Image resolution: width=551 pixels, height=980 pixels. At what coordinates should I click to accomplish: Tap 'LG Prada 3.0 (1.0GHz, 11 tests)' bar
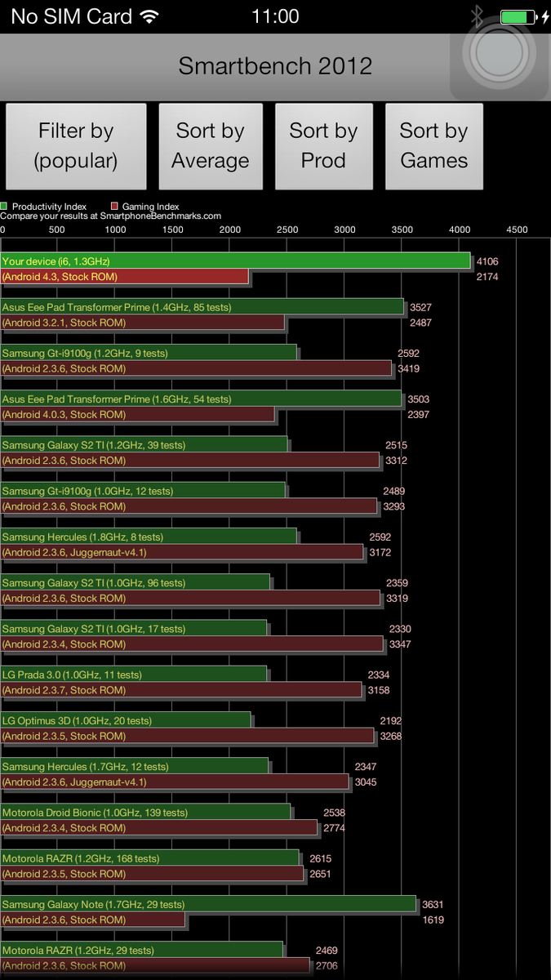click(134, 675)
